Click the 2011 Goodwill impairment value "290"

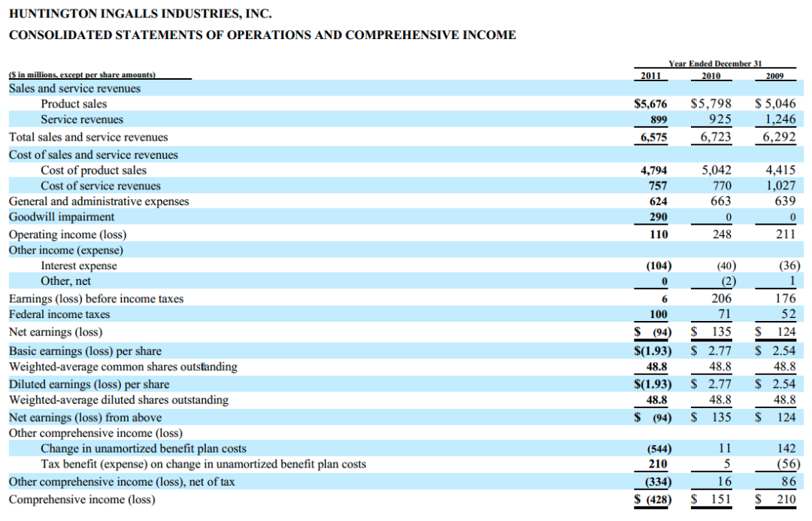[658, 217]
